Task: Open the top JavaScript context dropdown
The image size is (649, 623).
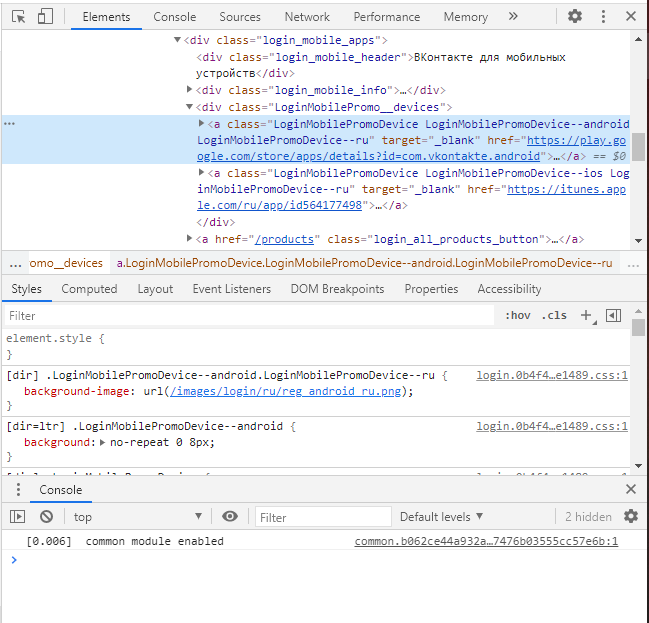Action: tap(137, 517)
